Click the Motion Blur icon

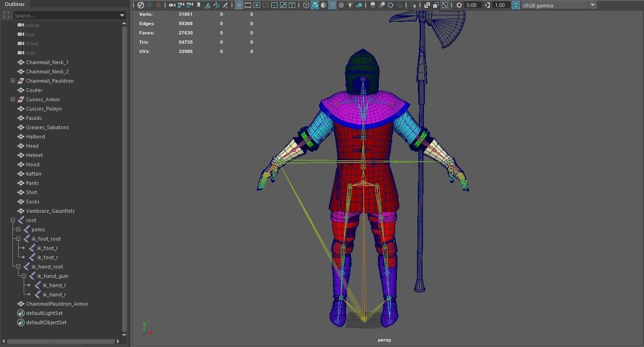point(382,5)
